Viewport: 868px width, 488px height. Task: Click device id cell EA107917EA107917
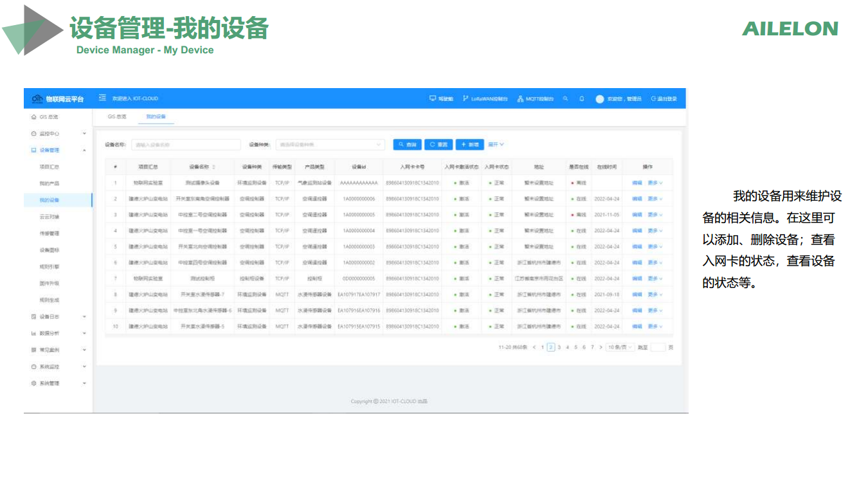click(x=359, y=294)
